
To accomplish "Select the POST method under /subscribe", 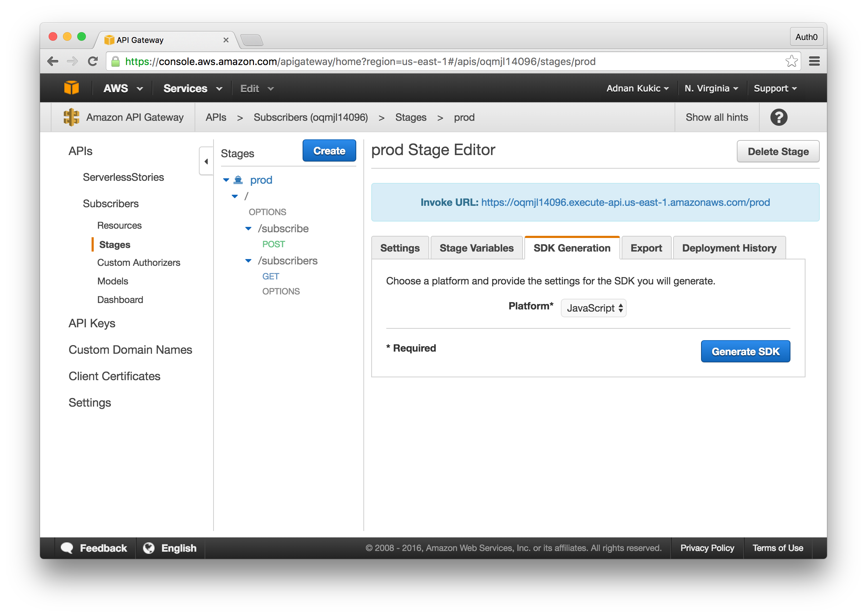I will (x=273, y=244).
